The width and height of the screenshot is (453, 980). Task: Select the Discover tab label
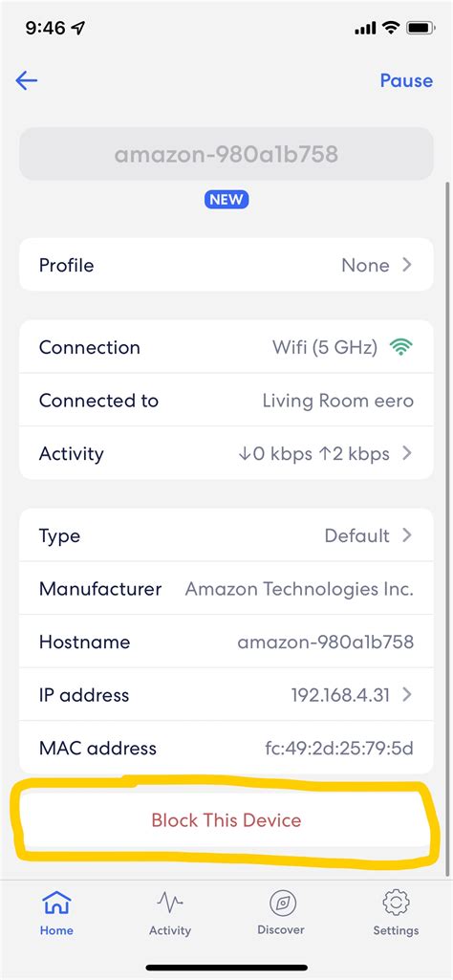tap(281, 930)
